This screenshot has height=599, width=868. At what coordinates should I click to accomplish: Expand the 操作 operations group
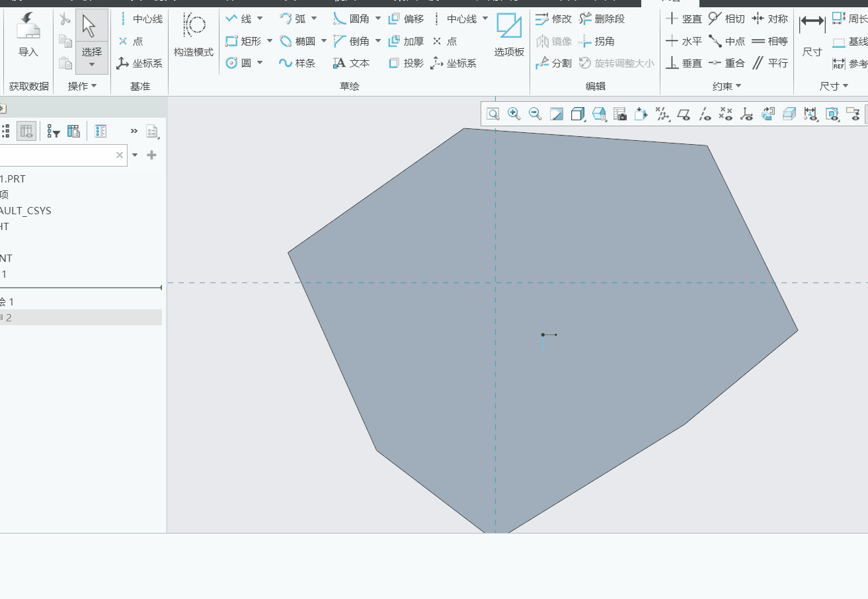83,86
